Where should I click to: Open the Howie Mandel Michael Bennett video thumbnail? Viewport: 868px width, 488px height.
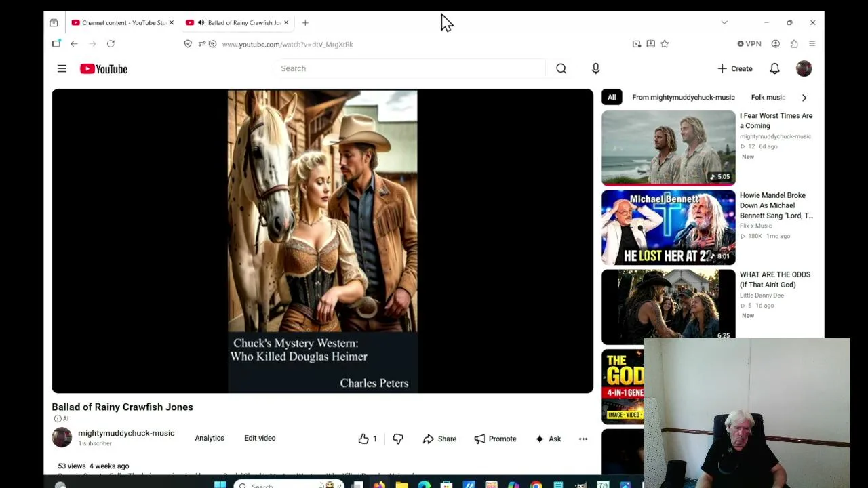pos(668,228)
